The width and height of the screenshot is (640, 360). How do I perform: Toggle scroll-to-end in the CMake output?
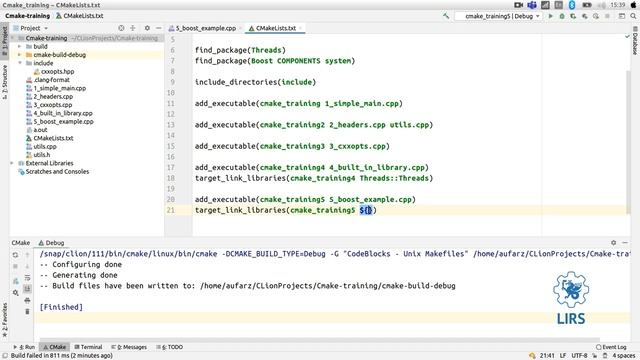pyautogui.click(x=27, y=289)
